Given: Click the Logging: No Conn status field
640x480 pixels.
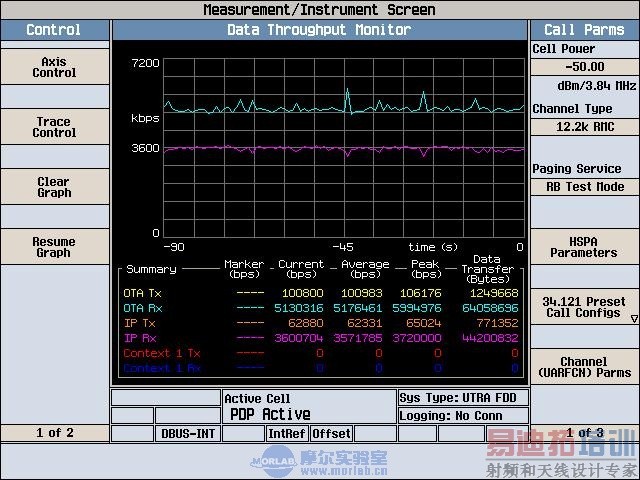Looking at the screenshot, I should click(462, 415).
